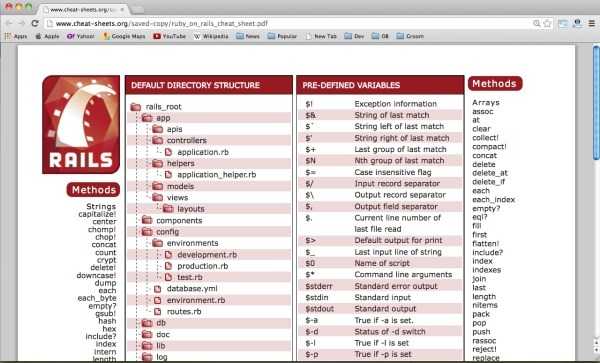Click the lib folder icon
This screenshot has height=363, width=600.
[x=147, y=345]
